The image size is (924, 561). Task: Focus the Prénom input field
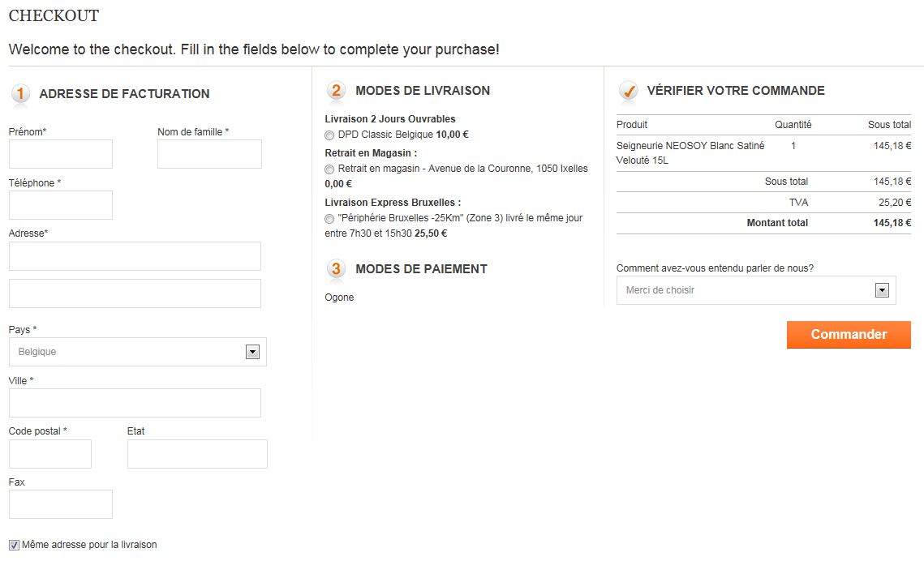[x=61, y=154]
